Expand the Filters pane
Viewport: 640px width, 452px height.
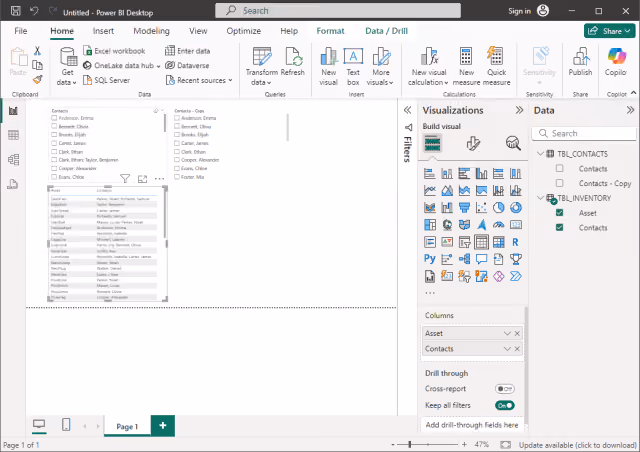click(407, 110)
